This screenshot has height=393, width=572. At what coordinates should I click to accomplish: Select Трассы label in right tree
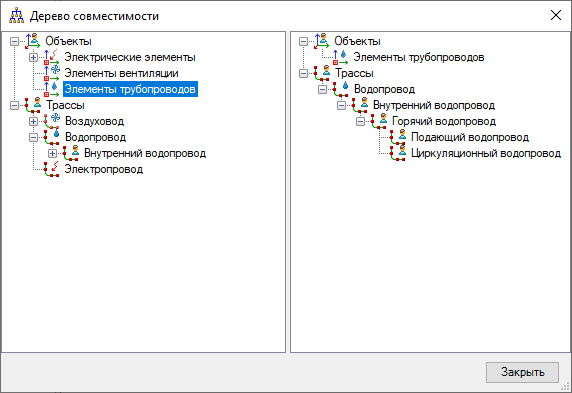click(354, 73)
